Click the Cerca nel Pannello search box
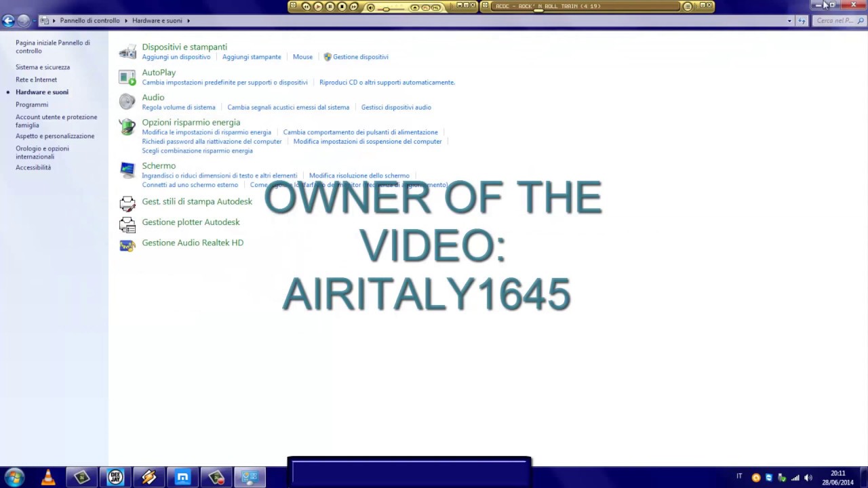 tap(839, 21)
